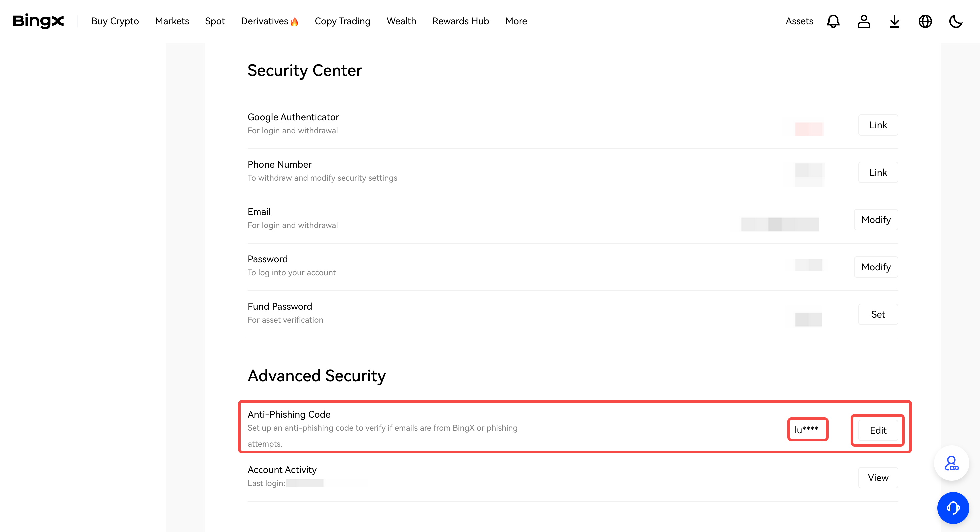Edit the Anti-Phishing Code
This screenshot has height=532, width=980.
point(878,430)
